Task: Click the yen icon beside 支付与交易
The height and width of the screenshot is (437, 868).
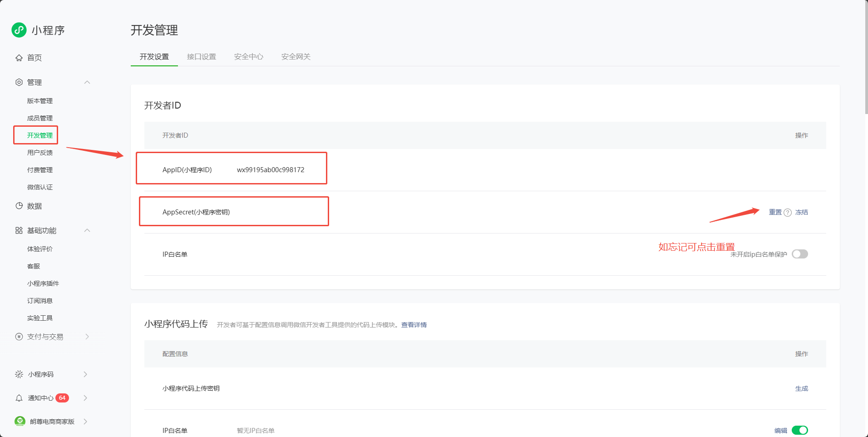Action: 19,337
